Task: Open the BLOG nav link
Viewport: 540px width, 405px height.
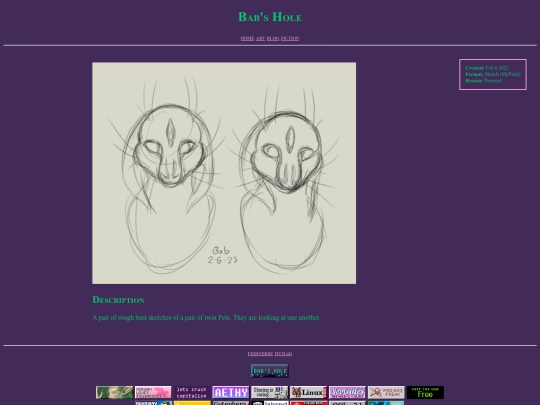Action: pyautogui.click(x=273, y=38)
